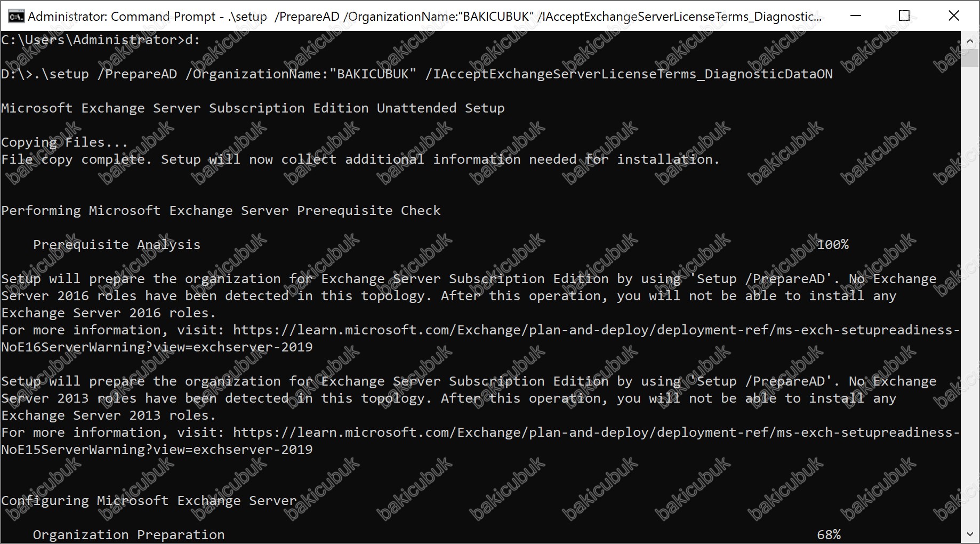This screenshot has width=980, height=544.
Task: Click the 'C:\Users\Administrator>d:' line
Action: tap(101, 40)
